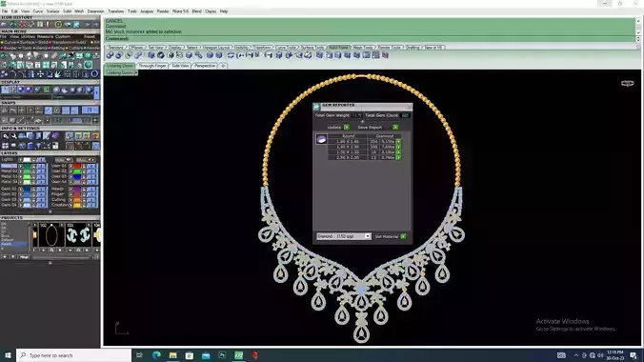
Task: Select the Default folder in Projects list
Action: click(x=8, y=240)
